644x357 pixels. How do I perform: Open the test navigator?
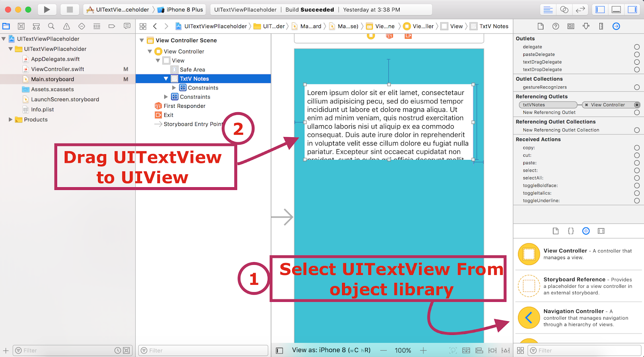point(82,26)
